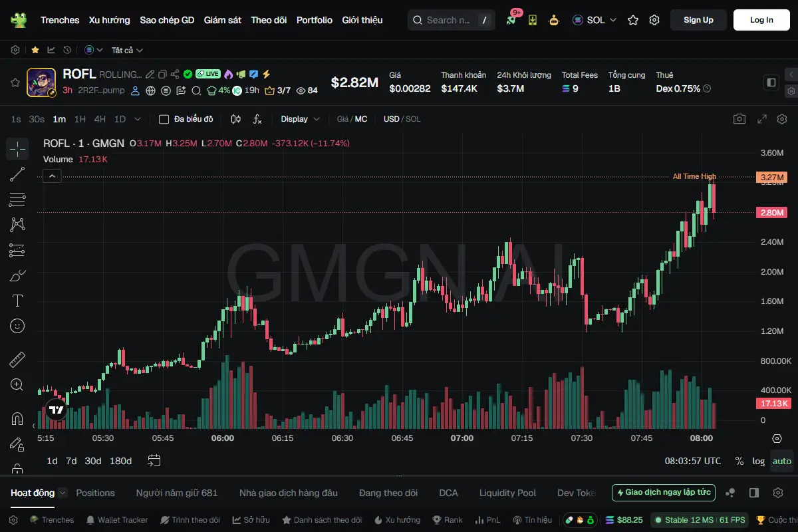The image size is (798, 532).
Task: Click the filled star favorites filter
Action: point(35,50)
